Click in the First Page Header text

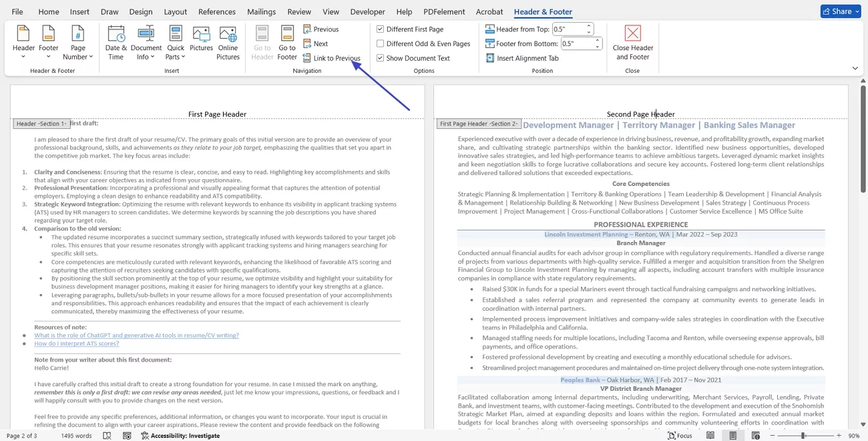click(x=217, y=114)
